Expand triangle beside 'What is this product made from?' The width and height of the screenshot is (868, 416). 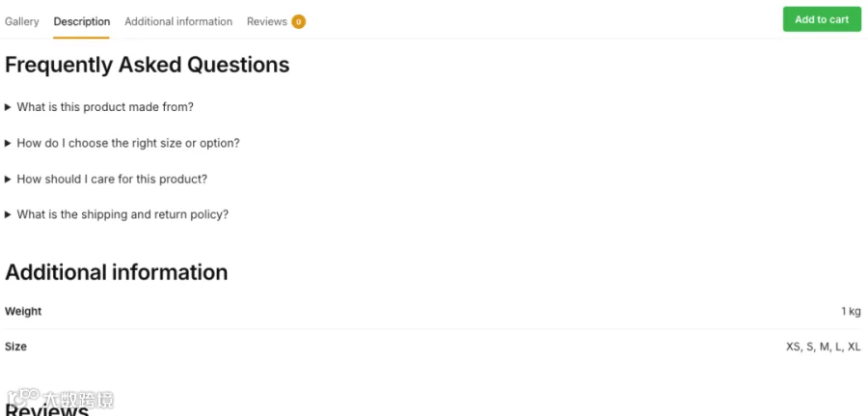[x=9, y=107]
